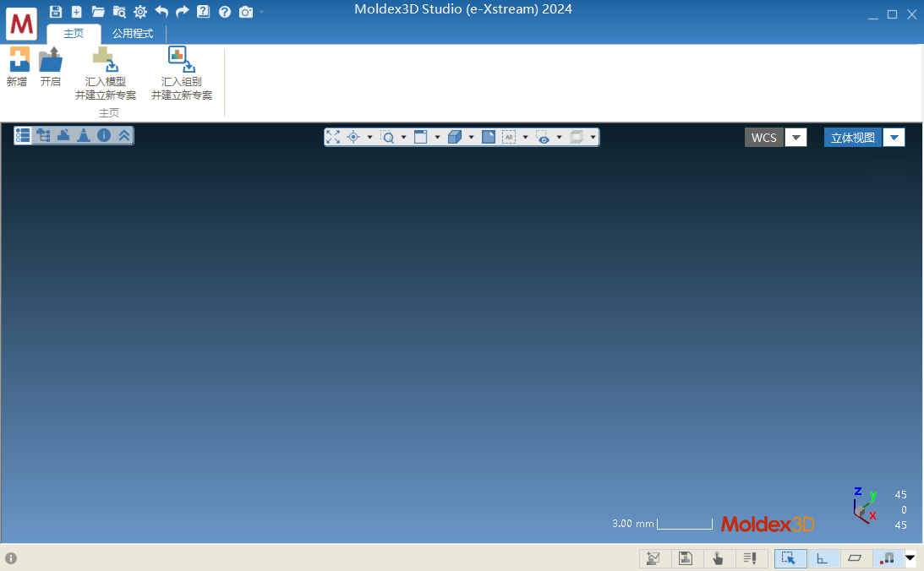This screenshot has height=571, width=924.
Task: Click the Moldex3D red M application logo
Action: pos(22,24)
